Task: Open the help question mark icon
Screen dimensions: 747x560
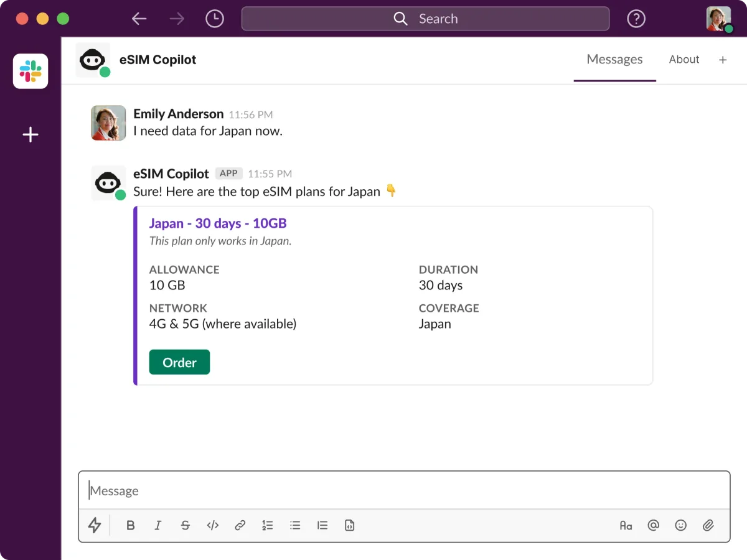Action: [x=636, y=19]
